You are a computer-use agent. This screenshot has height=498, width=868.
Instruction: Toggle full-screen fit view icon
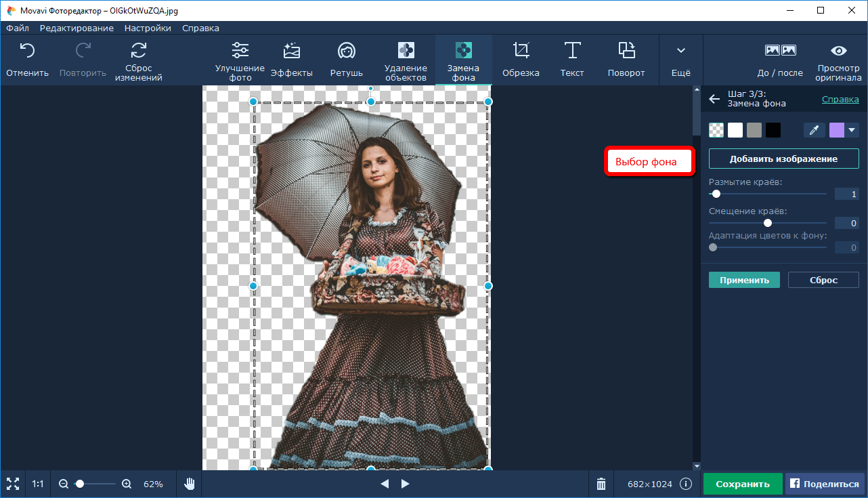[13, 484]
